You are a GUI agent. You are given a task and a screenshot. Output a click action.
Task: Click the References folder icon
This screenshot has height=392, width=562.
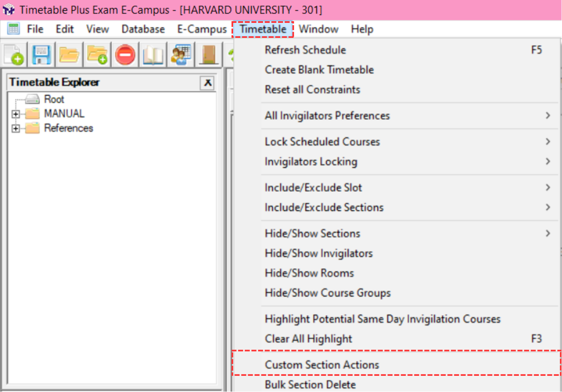point(32,128)
